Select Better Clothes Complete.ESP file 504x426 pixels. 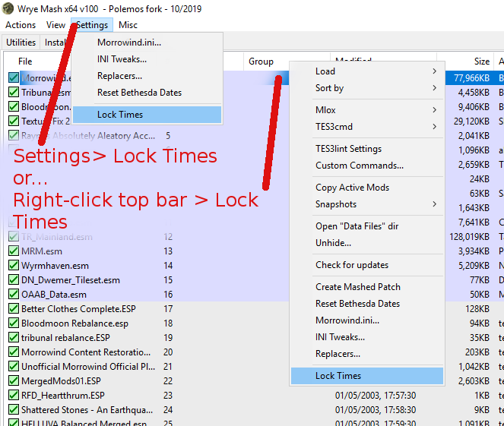click(78, 309)
